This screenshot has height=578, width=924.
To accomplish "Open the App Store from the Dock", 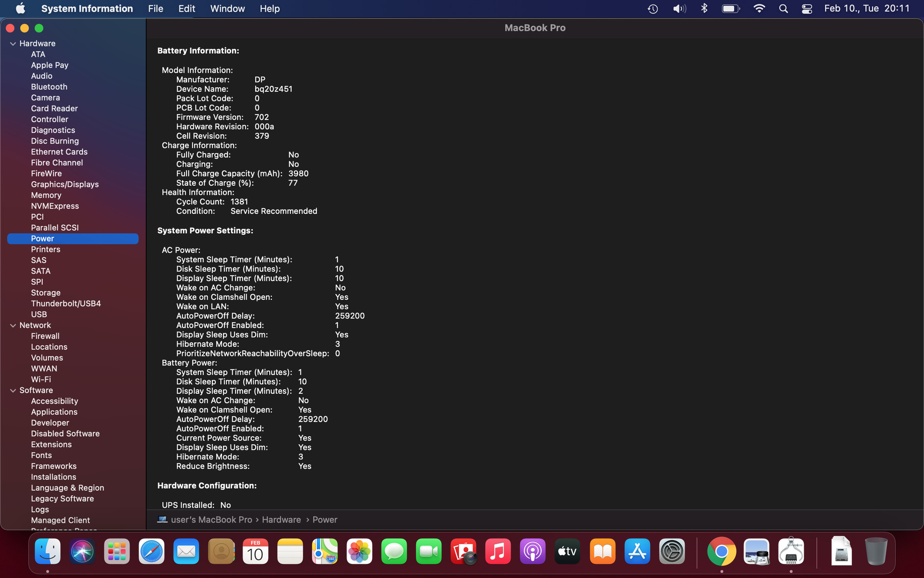I will point(637,551).
